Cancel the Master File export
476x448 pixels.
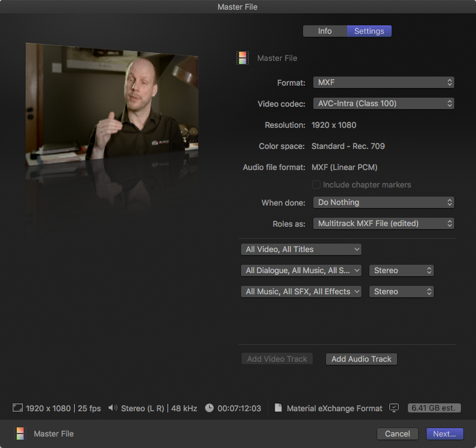tap(398, 434)
